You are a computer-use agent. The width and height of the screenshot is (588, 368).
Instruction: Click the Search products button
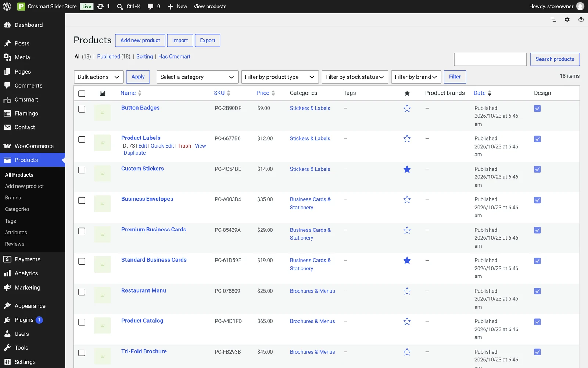click(x=555, y=59)
